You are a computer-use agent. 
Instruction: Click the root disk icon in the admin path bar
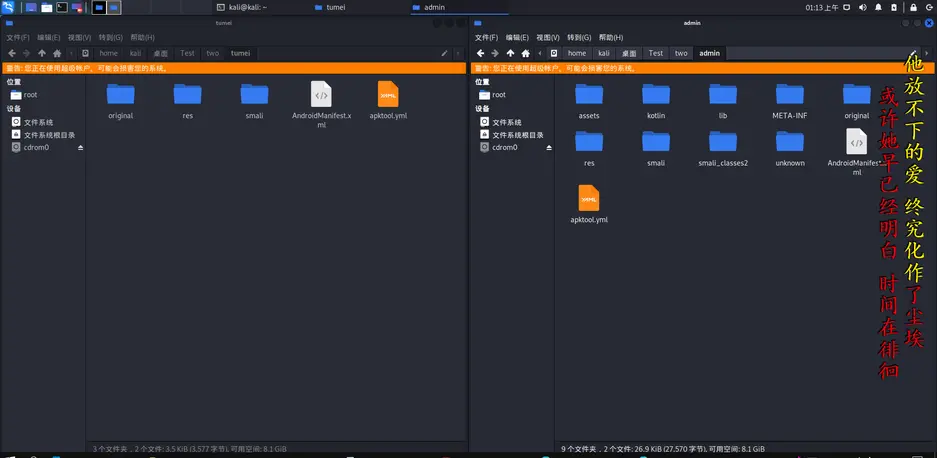554,53
